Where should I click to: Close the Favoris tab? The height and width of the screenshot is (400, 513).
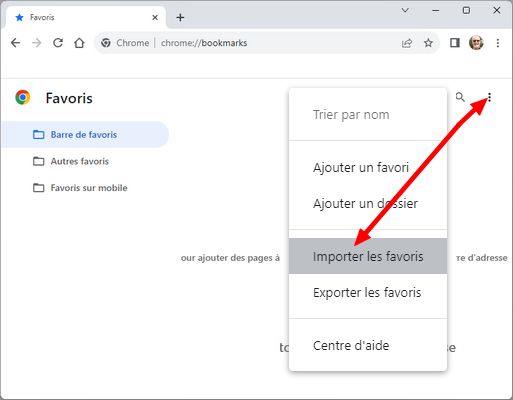pyautogui.click(x=155, y=17)
